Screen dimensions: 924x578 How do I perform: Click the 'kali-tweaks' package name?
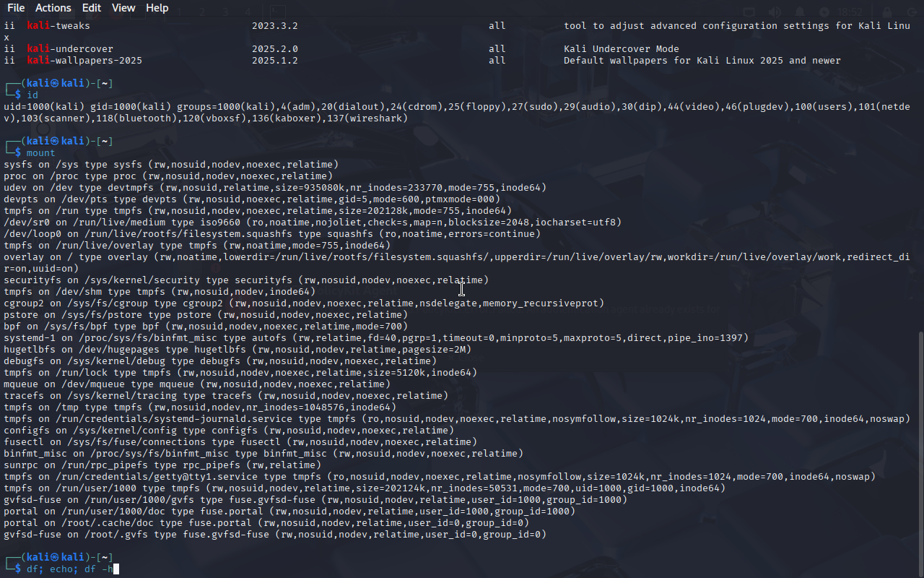click(58, 26)
